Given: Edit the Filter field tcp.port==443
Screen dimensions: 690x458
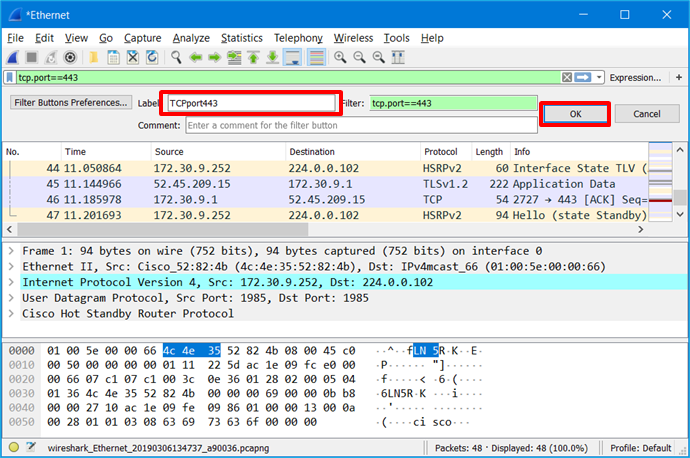Looking at the screenshot, I should 453,103.
